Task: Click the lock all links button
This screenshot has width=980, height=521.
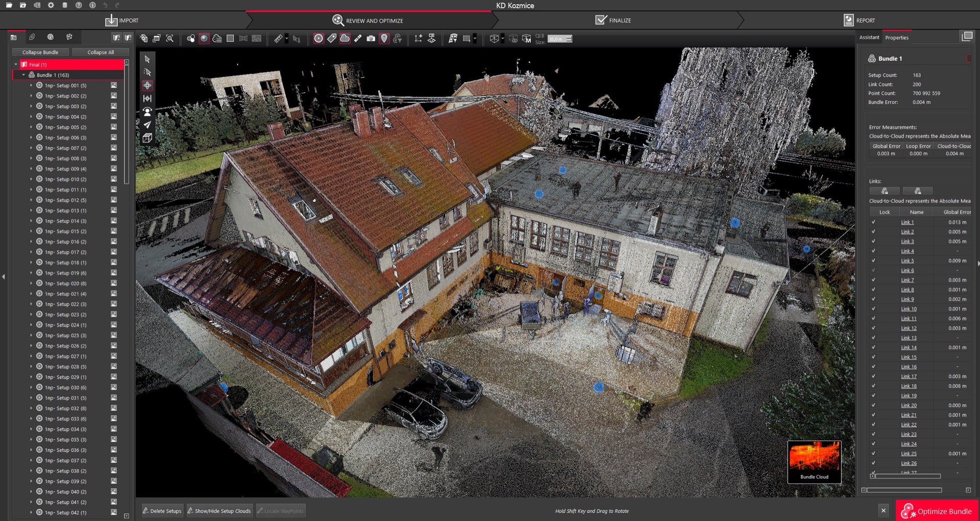Action: click(885, 191)
